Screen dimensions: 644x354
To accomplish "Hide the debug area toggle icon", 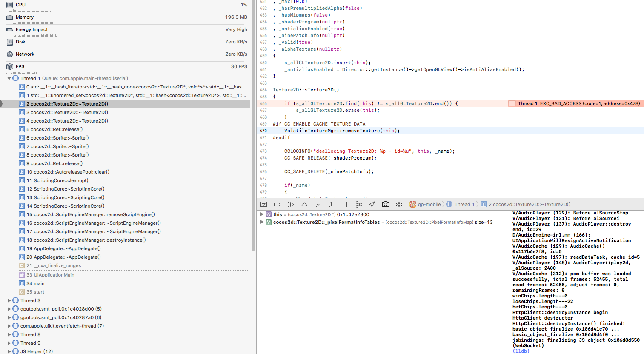I will point(264,204).
